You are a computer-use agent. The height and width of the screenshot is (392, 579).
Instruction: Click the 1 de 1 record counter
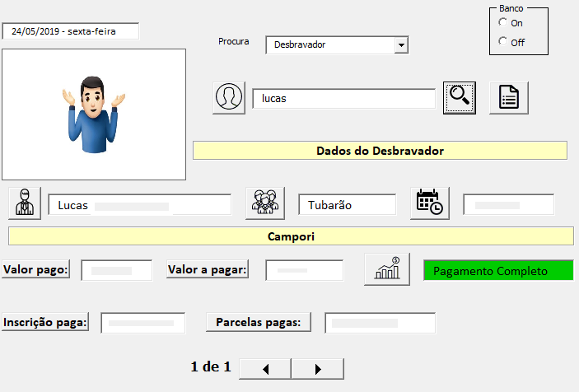click(211, 366)
